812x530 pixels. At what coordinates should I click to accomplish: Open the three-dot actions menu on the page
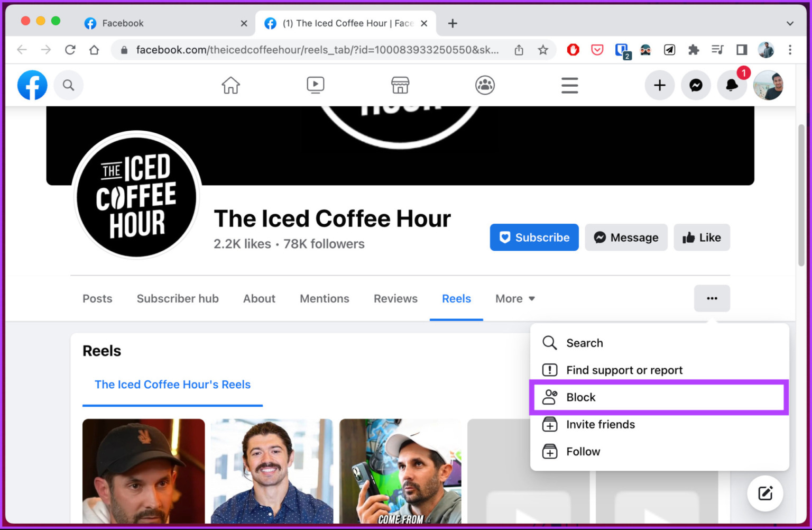(712, 298)
